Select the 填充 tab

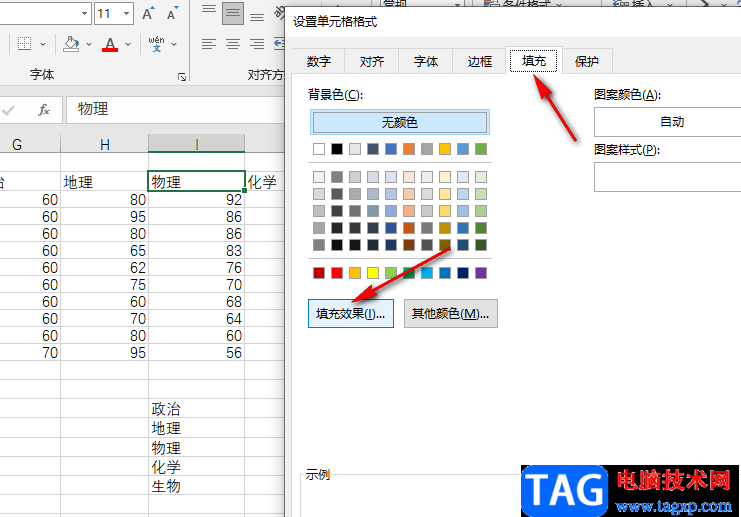click(x=534, y=60)
